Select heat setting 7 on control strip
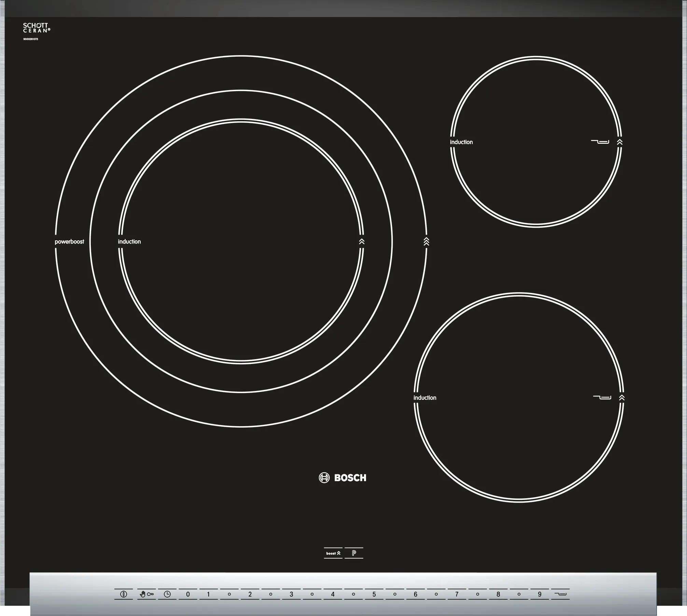 [x=457, y=594]
